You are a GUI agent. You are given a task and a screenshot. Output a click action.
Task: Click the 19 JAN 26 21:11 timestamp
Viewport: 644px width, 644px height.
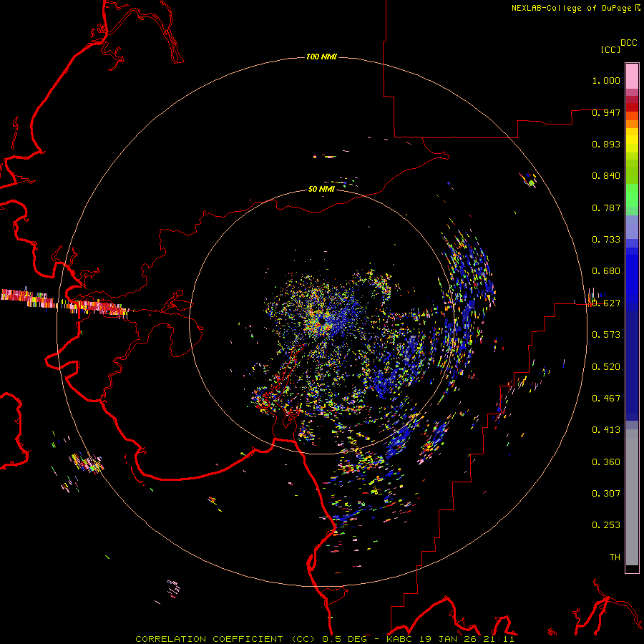point(467,639)
